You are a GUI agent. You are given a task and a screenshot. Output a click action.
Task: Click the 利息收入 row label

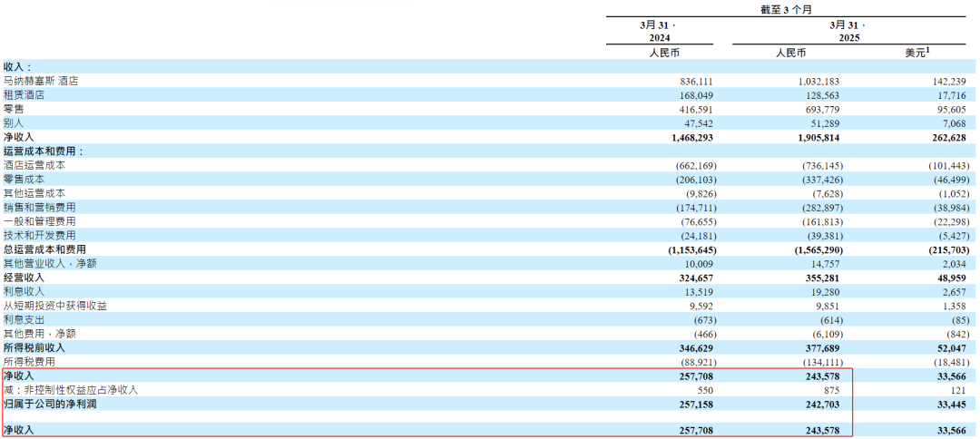[24, 292]
